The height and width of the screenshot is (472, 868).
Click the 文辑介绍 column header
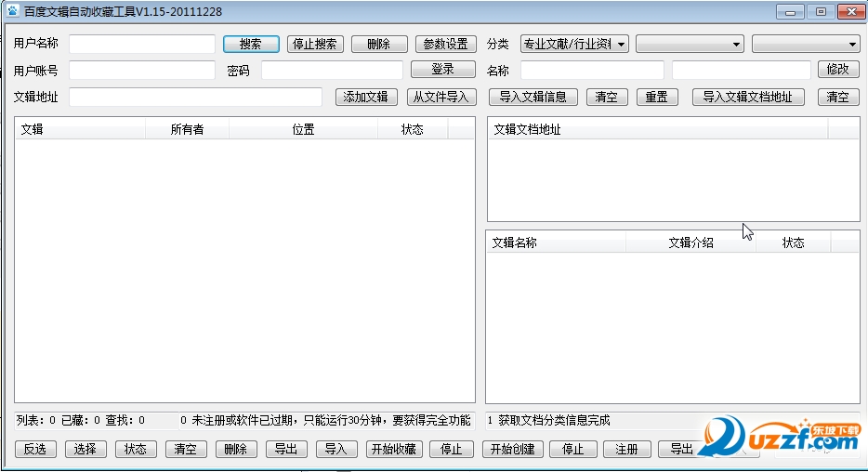690,243
